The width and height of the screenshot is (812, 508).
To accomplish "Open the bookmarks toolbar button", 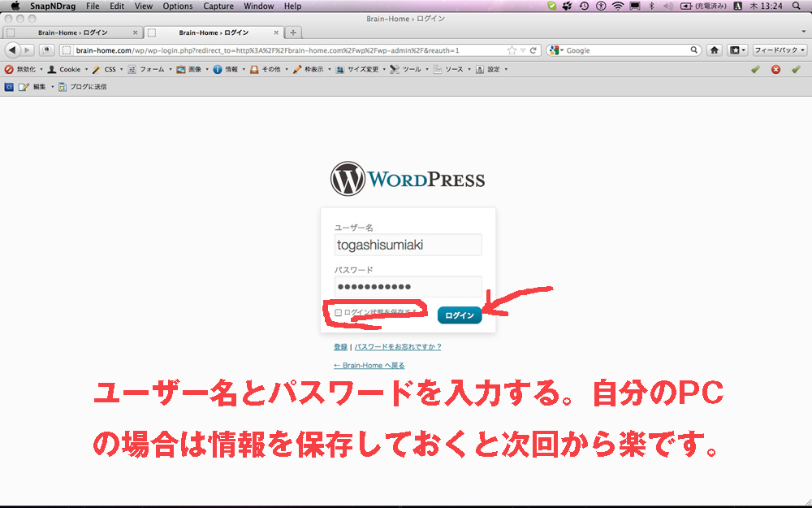I will point(737,50).
